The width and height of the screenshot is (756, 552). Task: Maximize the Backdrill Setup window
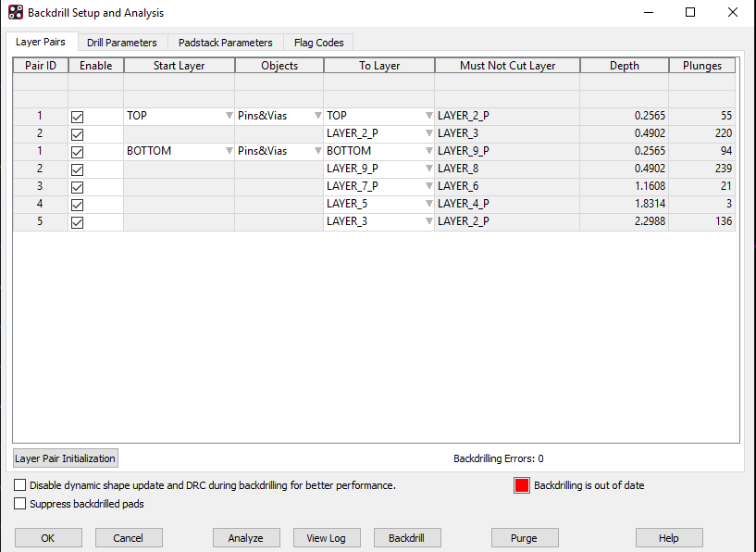pos(690,12)
